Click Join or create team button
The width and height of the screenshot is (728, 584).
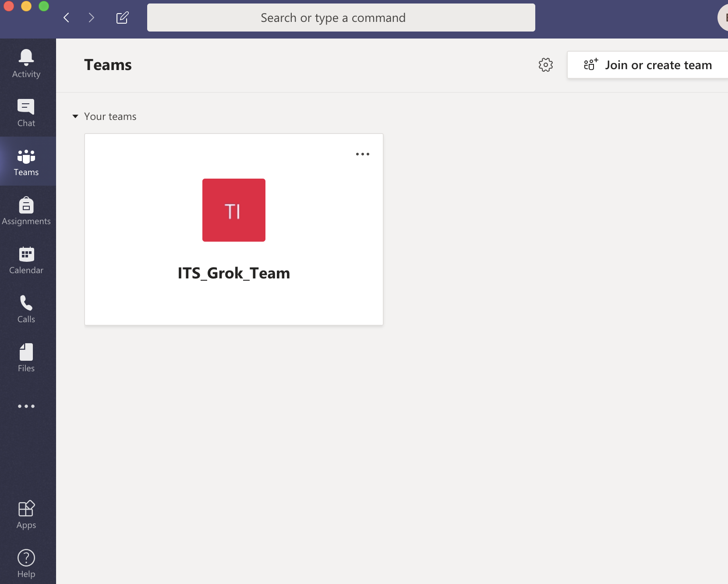pos(647,65)
